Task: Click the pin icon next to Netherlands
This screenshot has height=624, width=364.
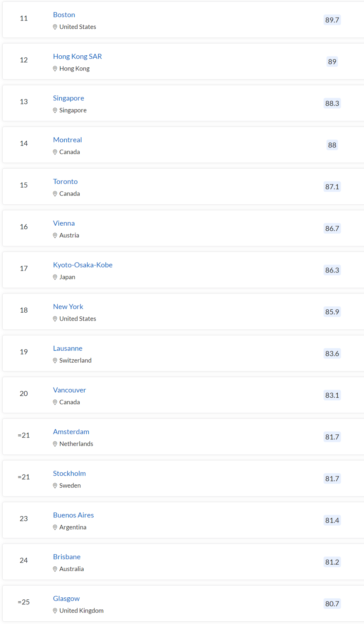Action: [55, 444]
